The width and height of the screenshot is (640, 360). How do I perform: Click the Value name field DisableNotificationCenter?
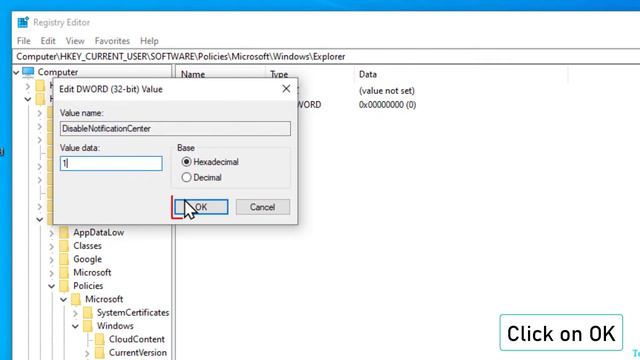175,129
